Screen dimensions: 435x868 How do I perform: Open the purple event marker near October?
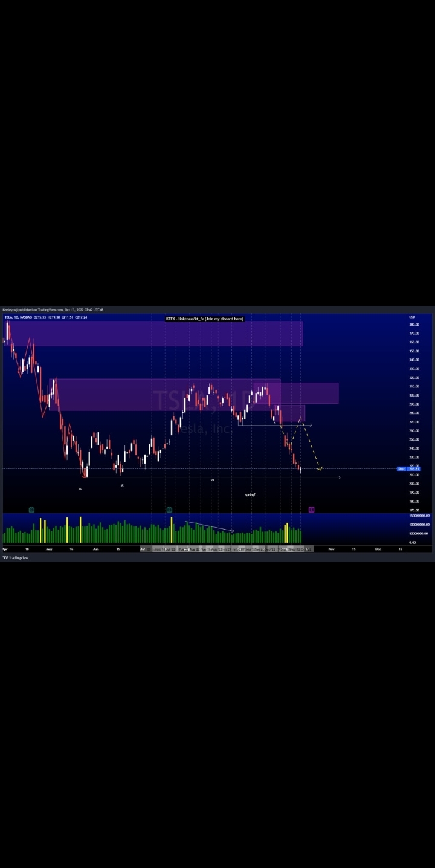[x=311, y=510]
